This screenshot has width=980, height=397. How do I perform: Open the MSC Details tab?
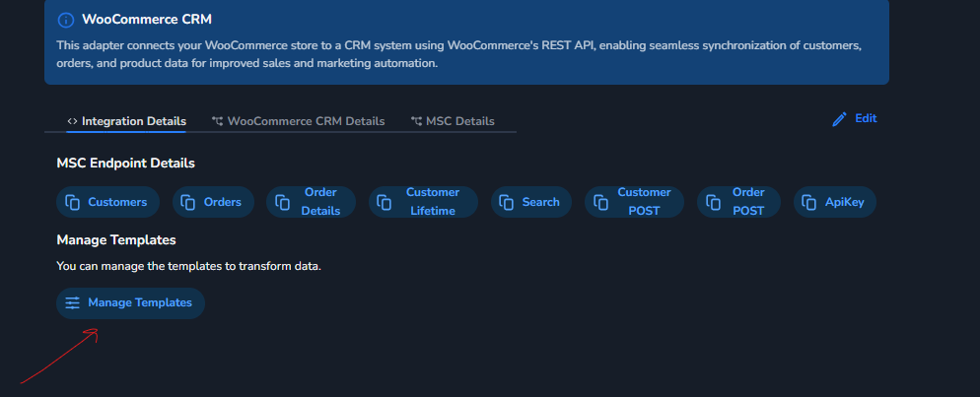[x=453, y=121]
